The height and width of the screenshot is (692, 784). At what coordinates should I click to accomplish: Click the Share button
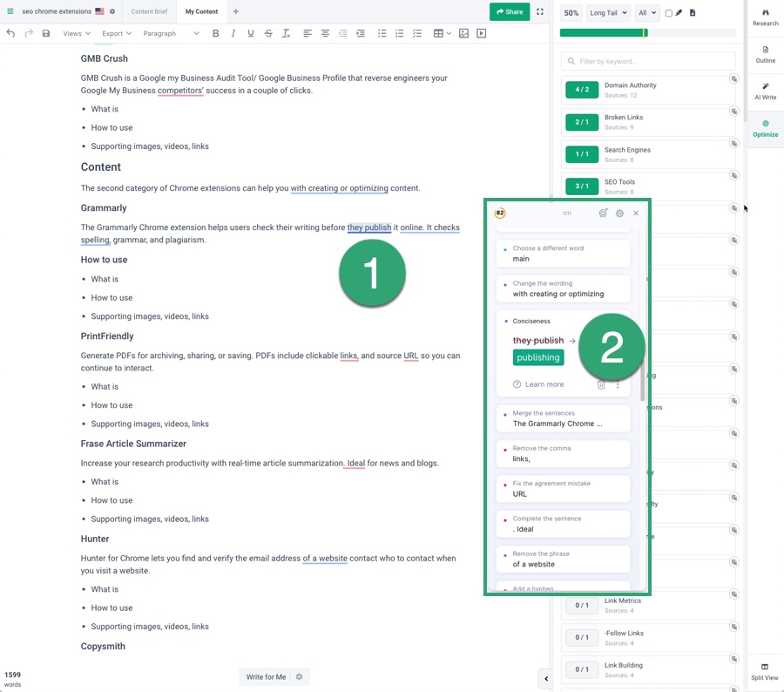(510, 11)
